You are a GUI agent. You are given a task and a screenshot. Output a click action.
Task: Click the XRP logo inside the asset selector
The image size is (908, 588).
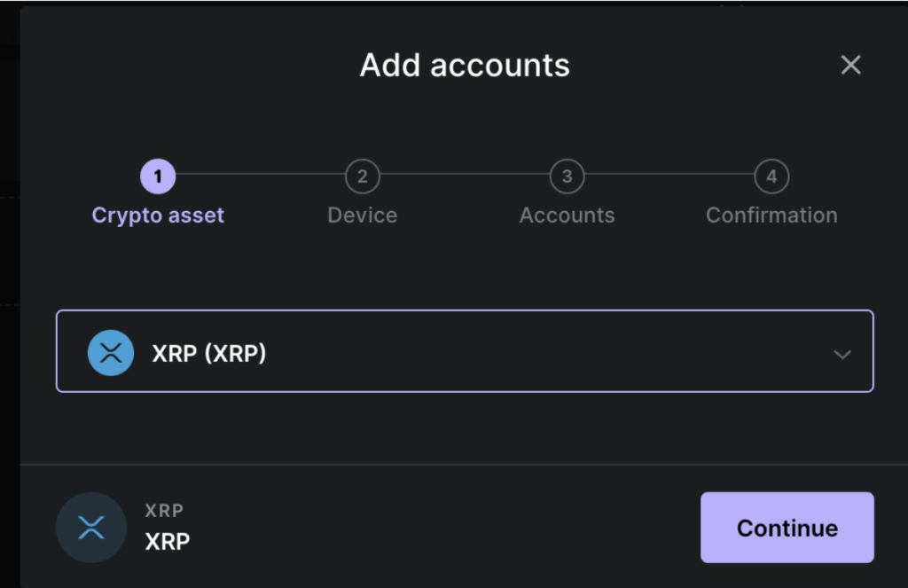click(110, 352)
